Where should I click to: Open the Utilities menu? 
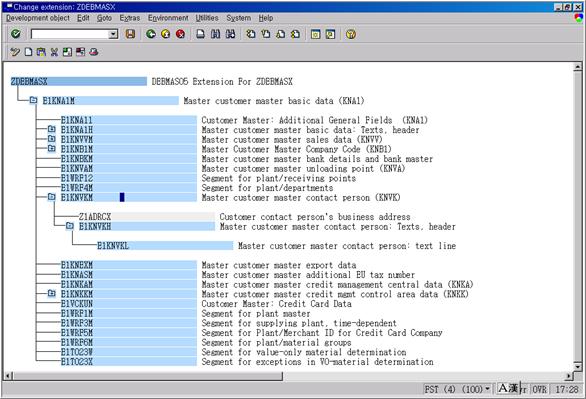pyautogui.click(x=207, y=18)
